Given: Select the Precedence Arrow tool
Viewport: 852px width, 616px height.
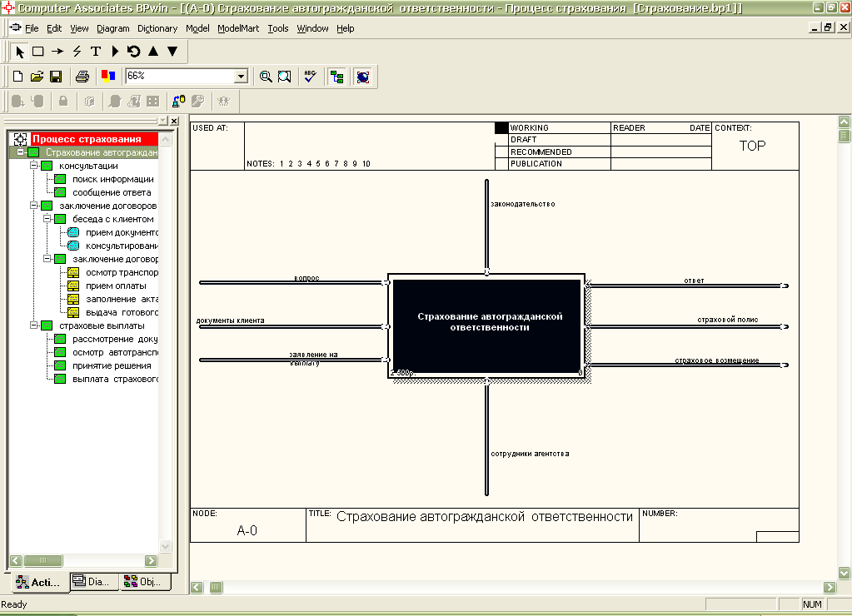Looking at the screenshot, I should (57, 52).
